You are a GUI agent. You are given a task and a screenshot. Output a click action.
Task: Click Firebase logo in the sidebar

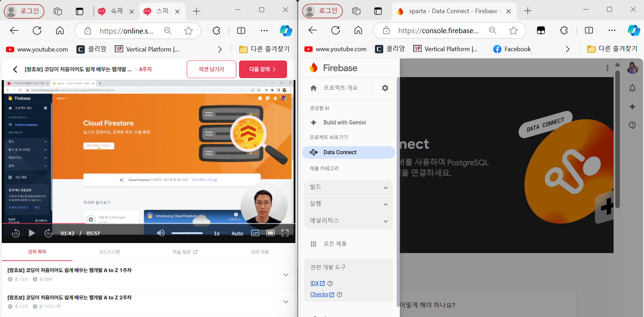point(333,68)
